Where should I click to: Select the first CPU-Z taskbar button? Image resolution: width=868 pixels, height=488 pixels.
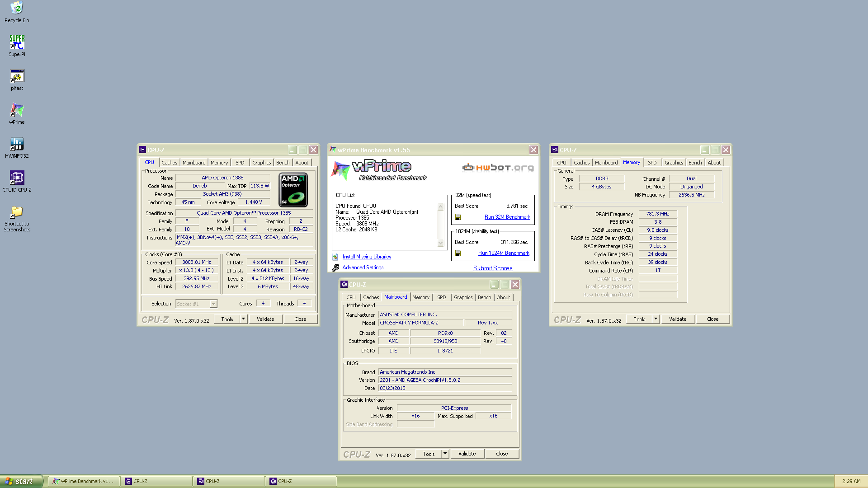click(156, 481)
